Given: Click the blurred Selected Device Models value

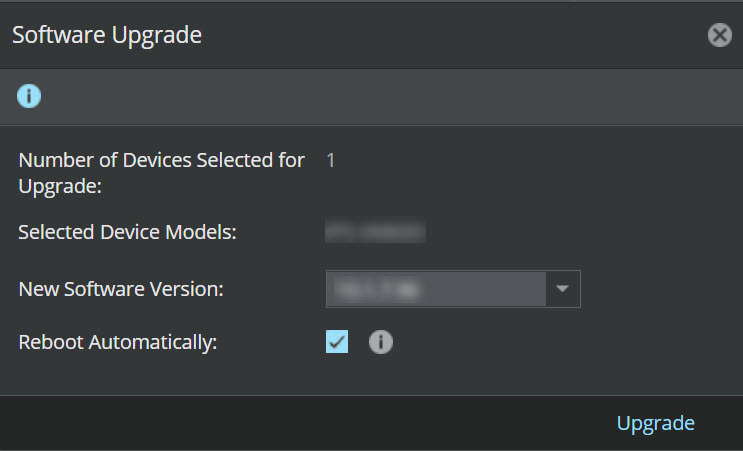Looking at the screenshot, I should [375, 232].
